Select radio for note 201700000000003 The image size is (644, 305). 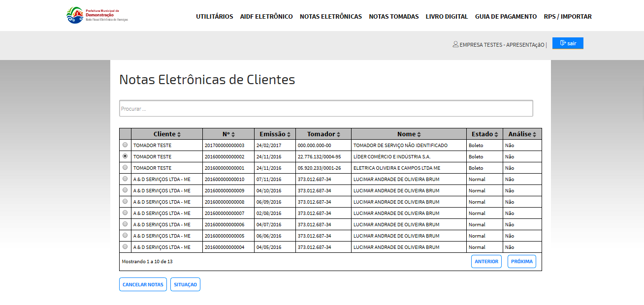125,145
